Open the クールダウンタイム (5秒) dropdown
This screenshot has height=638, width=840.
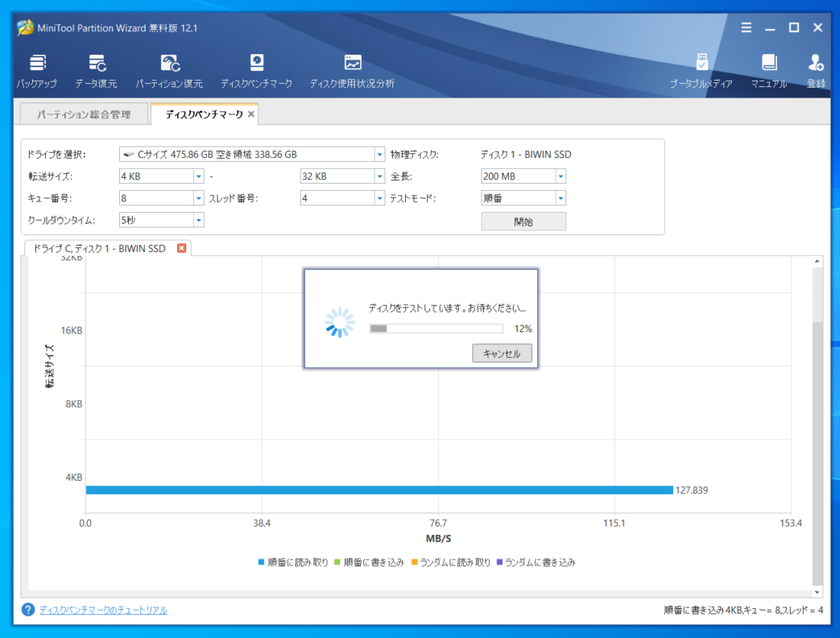click(x=198, y=219)
